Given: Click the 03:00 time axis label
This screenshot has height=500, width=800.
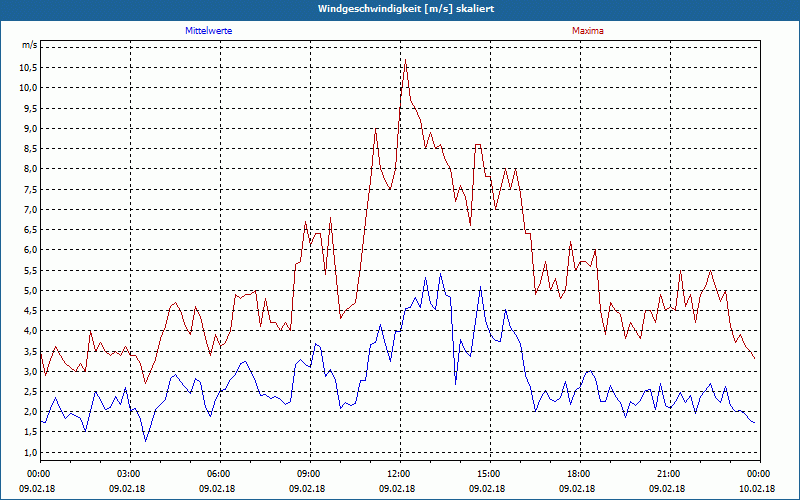Looking at the screenshot, I should 131,474.
